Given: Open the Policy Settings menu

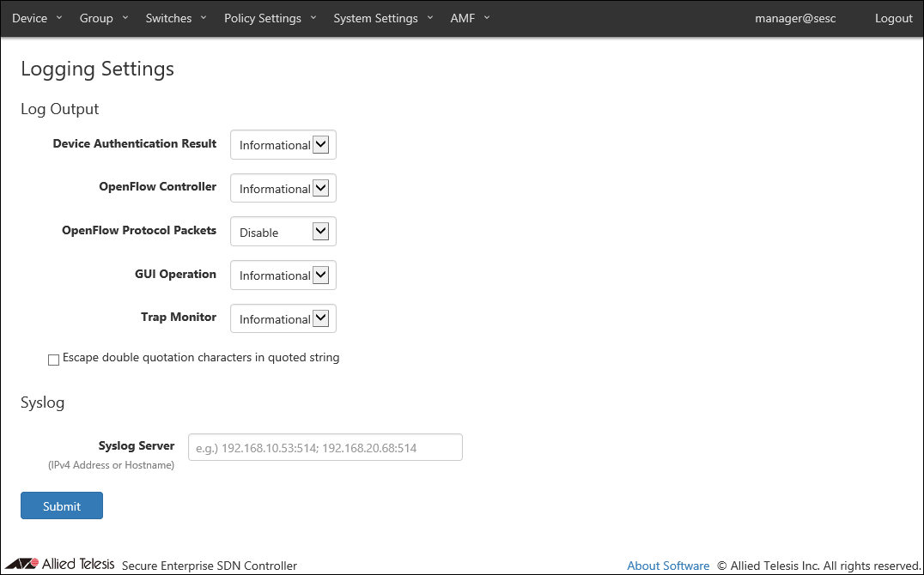Looking at the screenshot, I should click(270, 18).
